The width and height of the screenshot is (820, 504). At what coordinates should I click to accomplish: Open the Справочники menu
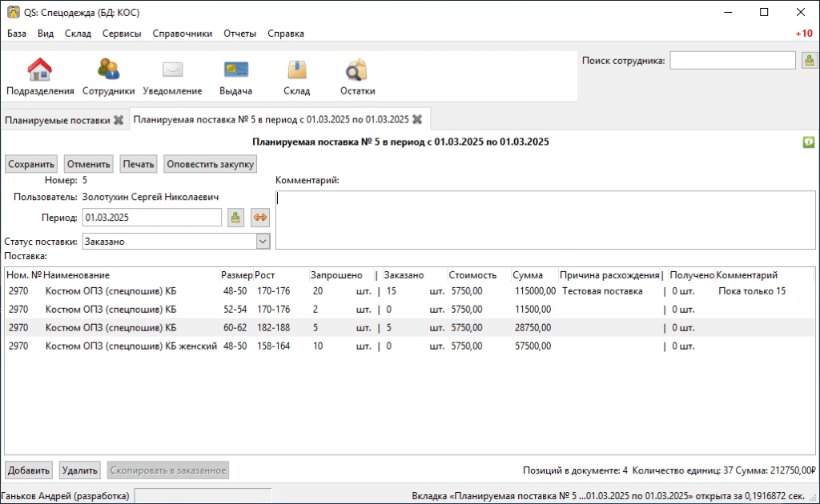[182, 34]
